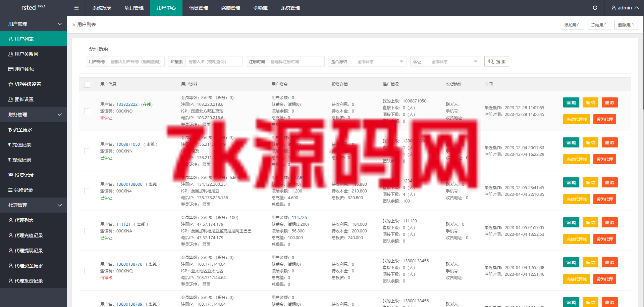Check the row checkbox for user 111121
The width and height of the screenshot is (644, 307).
(87, 231)
